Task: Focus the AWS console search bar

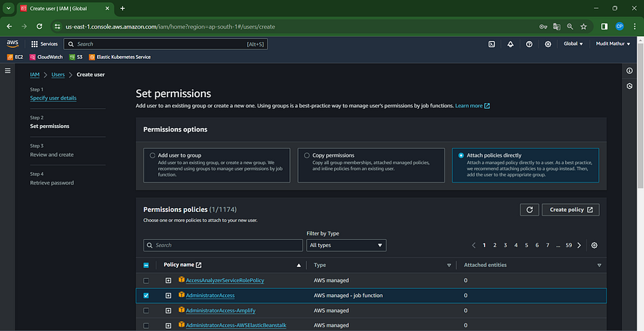Action: [166, 44]
